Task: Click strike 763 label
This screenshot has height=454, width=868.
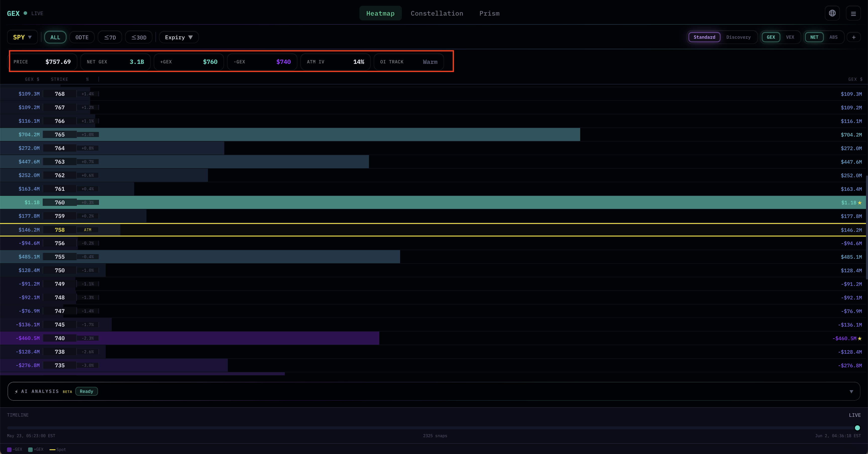Action: [60, 162]
